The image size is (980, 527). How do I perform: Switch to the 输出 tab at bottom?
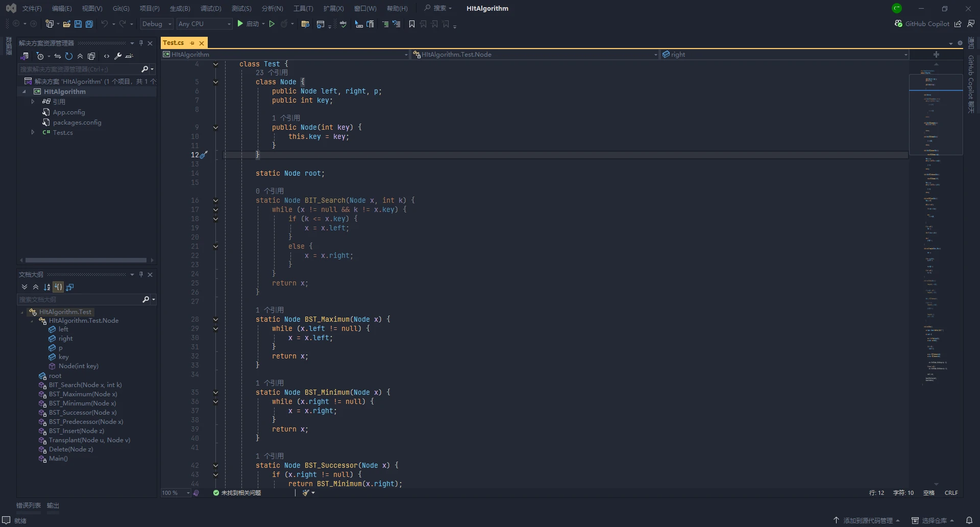tap(53, 506)
